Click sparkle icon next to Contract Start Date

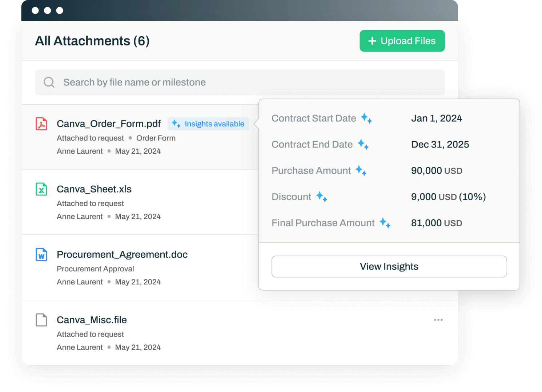(x=366, y=118)
